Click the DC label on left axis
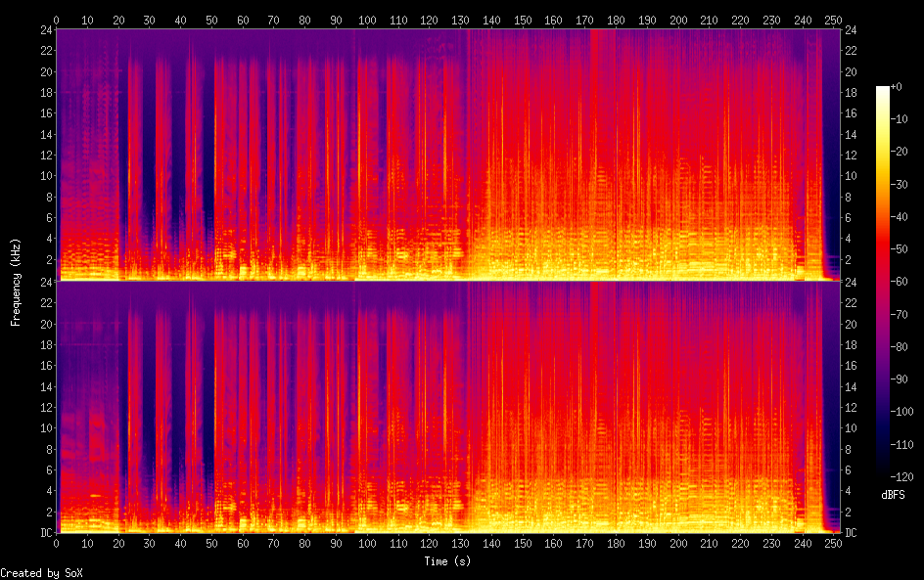 [x=47, y=533]
